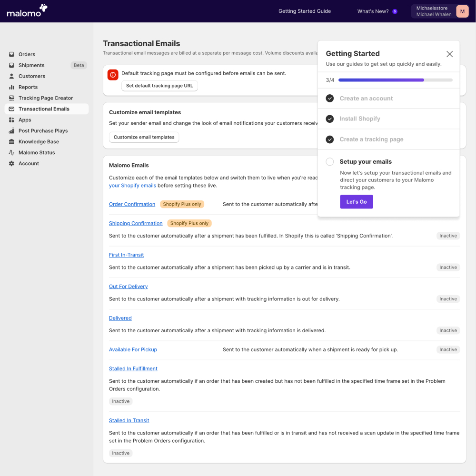Click the Shipments sidebar icon
476x476 pixels.
click(x=11, y=65)
